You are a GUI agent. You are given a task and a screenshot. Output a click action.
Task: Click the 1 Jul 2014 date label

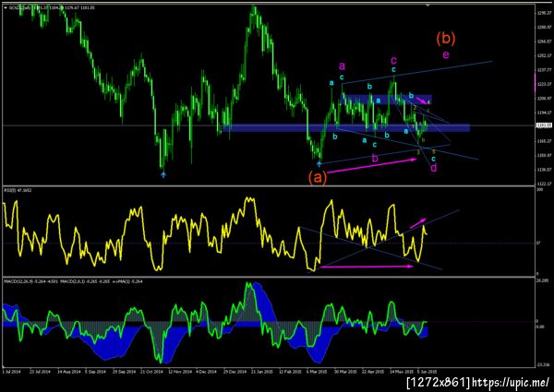click(x=13, y=372)
